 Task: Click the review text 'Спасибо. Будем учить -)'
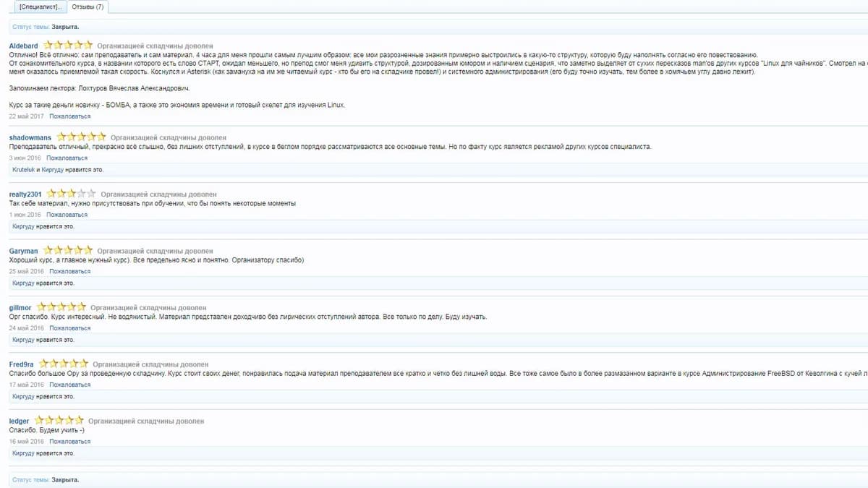pos(46,430)
